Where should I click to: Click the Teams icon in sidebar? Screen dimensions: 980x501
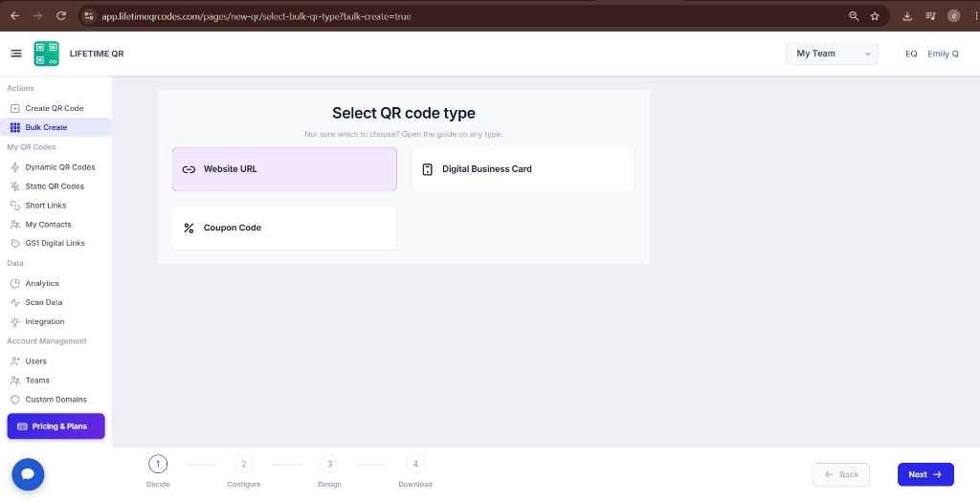15,381
